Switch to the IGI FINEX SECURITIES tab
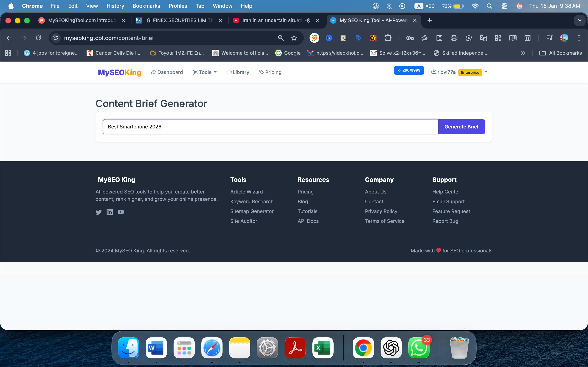Screen dimensions: 588x367 coord(179,20)
